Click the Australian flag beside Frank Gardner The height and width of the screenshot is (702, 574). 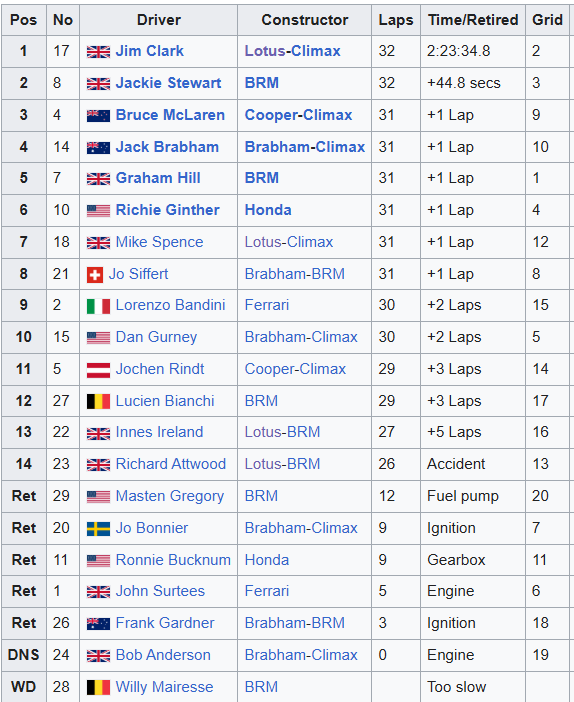click(98, 624)
